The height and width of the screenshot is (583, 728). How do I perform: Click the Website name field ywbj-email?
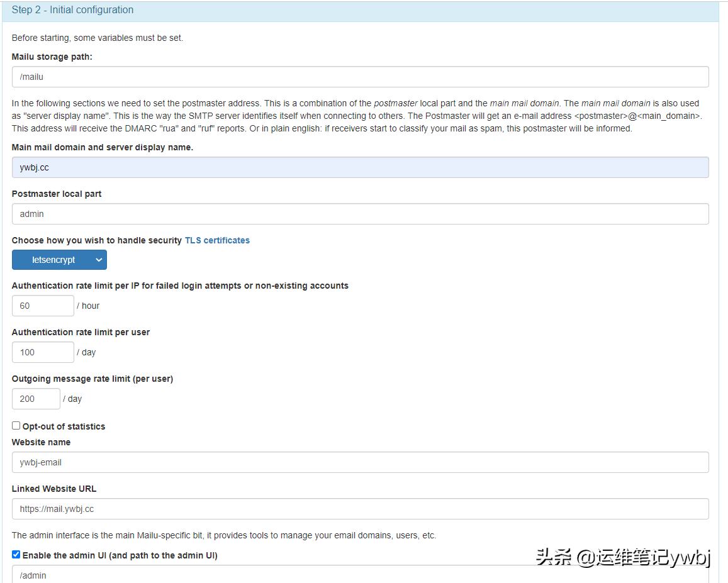click(x=361, y=462)
